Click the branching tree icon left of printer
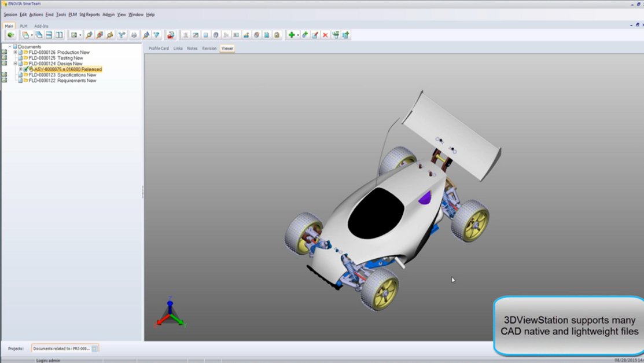The image size is (644, 363). coord(122,35)
